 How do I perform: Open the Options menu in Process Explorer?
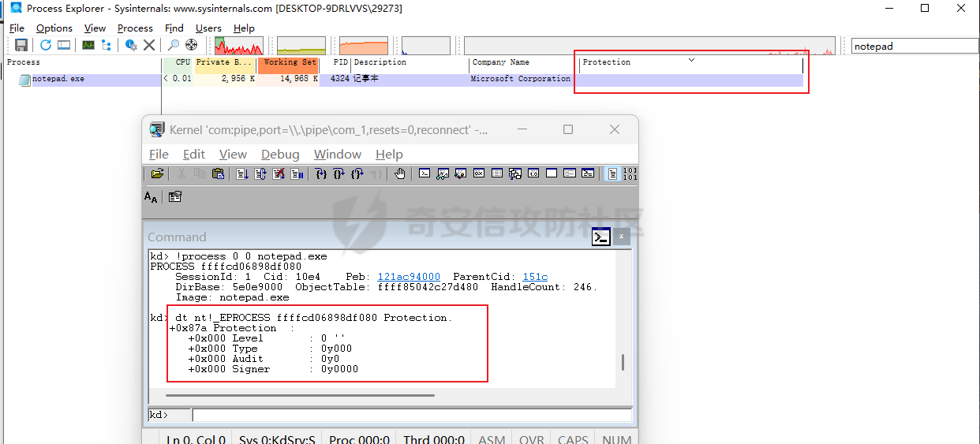[54, 28]
